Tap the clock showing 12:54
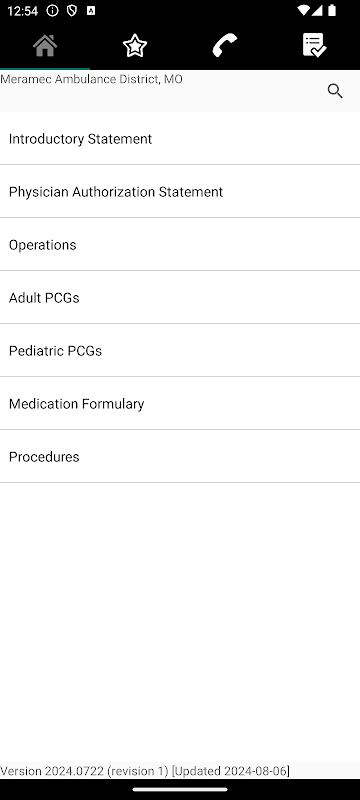This screenshot has height=800, width=360. point(22,11)
